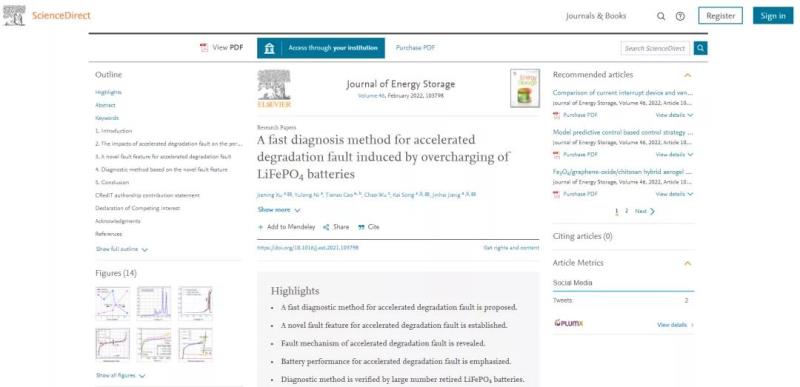Click the search magnifier icon in header
This screenshot has height=387, width=800.
click(x=661, y=16)
